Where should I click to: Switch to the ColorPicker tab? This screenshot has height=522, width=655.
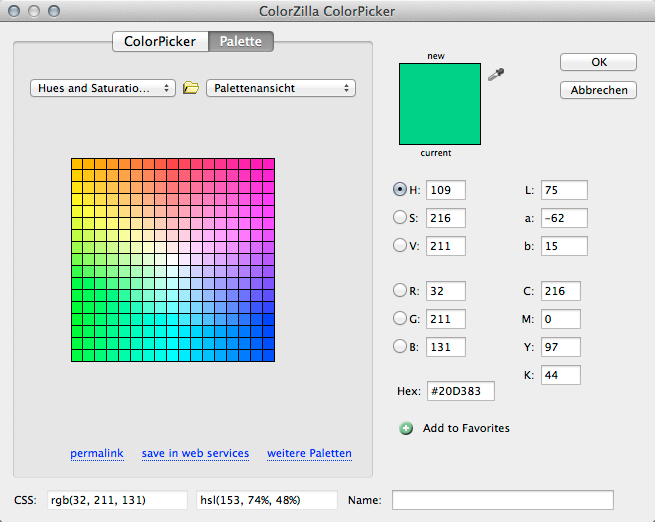point(160,42)
